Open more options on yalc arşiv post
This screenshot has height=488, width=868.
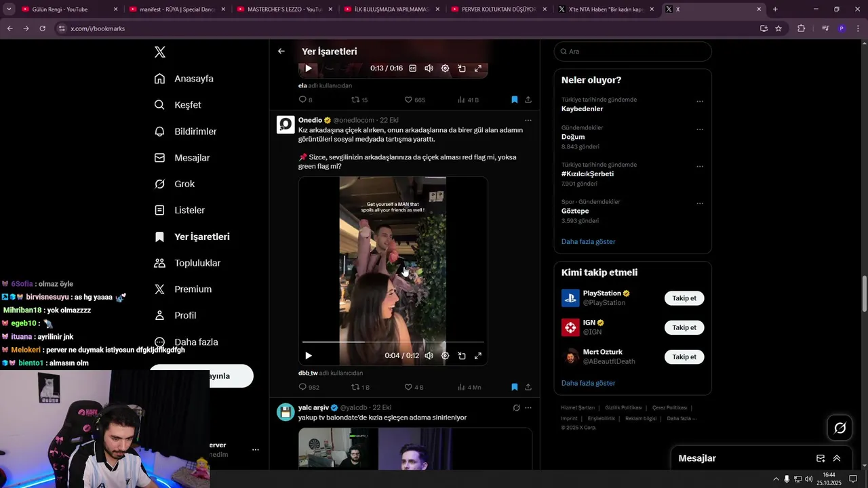[x=528, y=408]
